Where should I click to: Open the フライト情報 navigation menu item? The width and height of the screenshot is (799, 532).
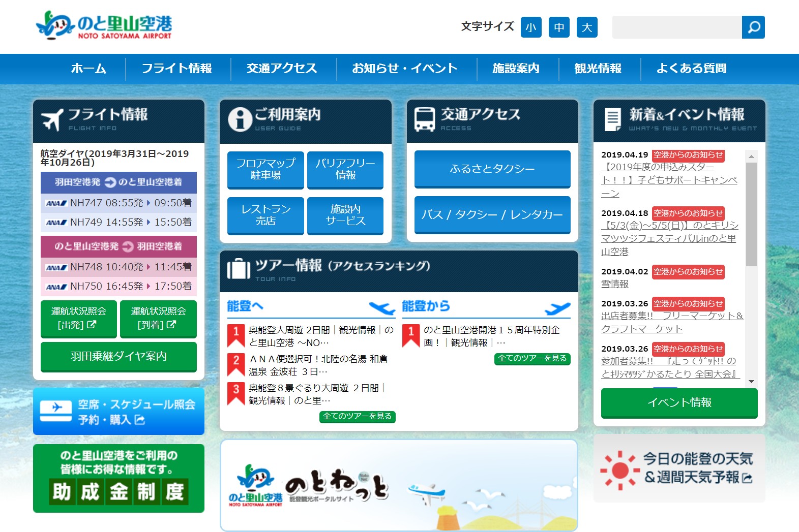[176, 69]
